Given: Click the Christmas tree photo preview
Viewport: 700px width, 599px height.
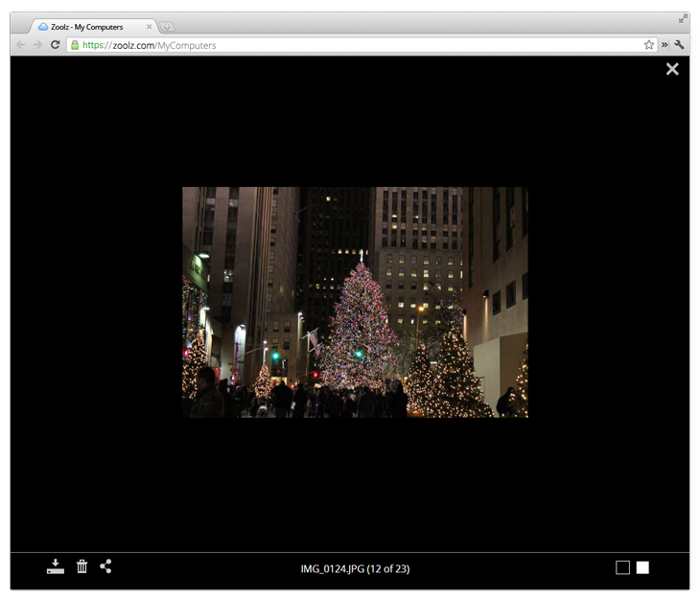Looking at the screenshot, I should 355,302.
